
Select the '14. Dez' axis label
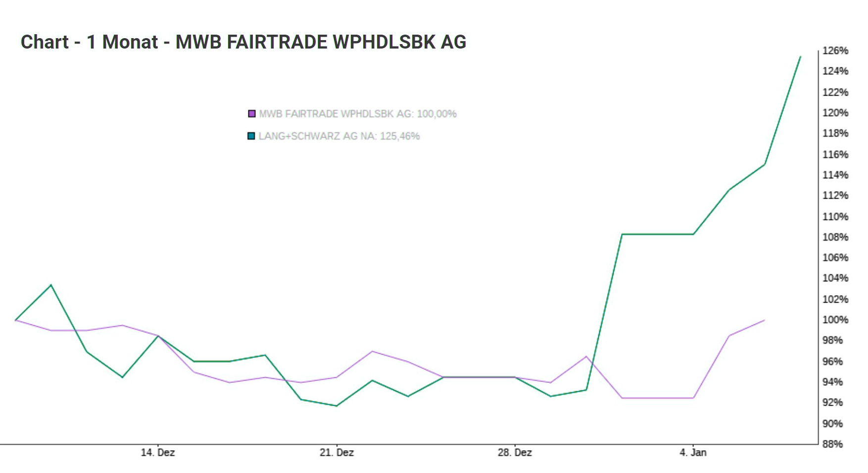coord(158,452)
